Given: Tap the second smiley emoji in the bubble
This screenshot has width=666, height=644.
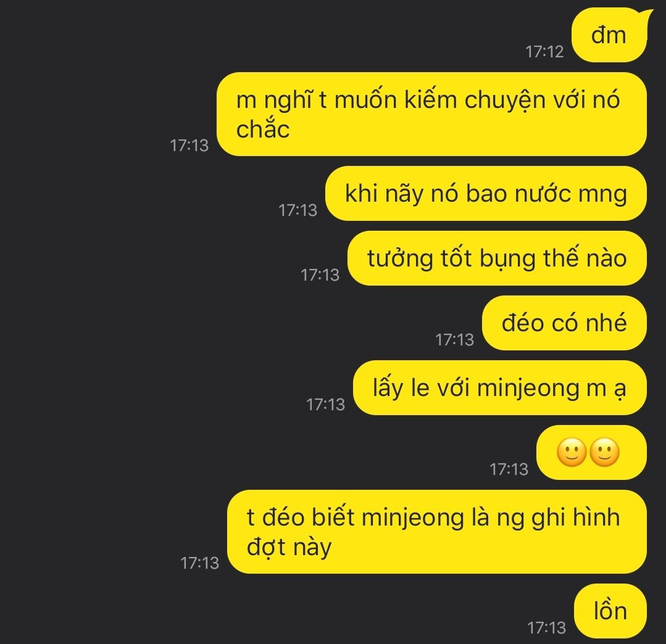Looking at the screenshot, I should coord(604,453).
